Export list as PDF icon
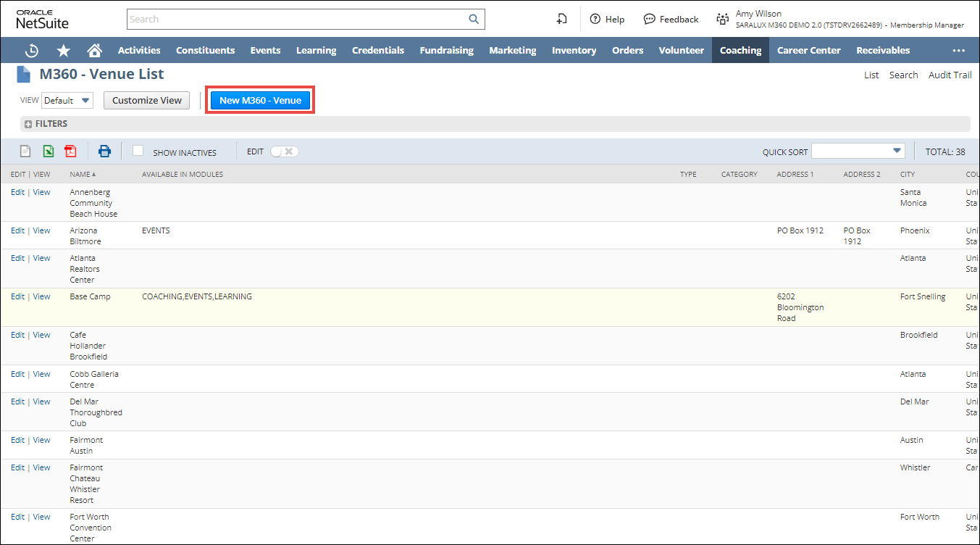Image resolution: width=980 pixels, height=545 pixels. (x=70, y=151)
